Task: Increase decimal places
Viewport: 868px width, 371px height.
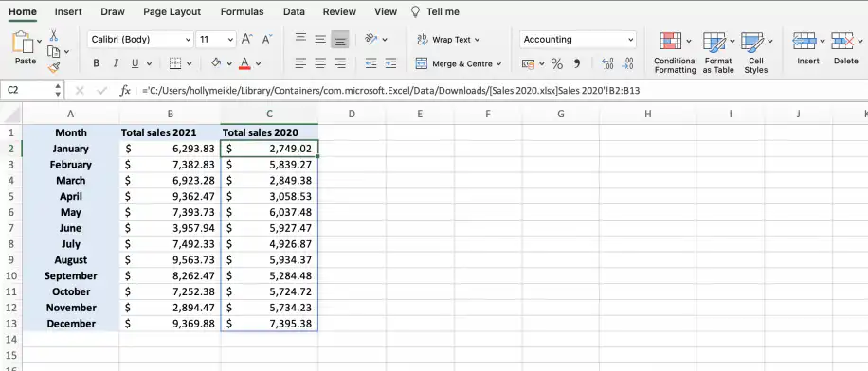Action: (x=606, y=63)
